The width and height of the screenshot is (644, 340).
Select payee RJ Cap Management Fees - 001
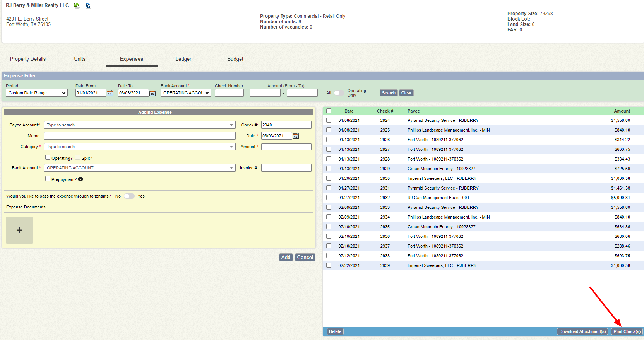point(438,198)
